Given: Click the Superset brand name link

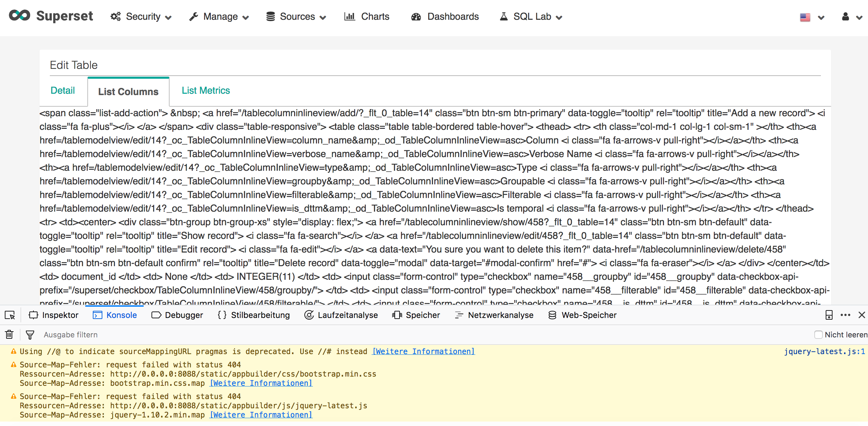Looking at the screenshot, I should pos(64,16).
